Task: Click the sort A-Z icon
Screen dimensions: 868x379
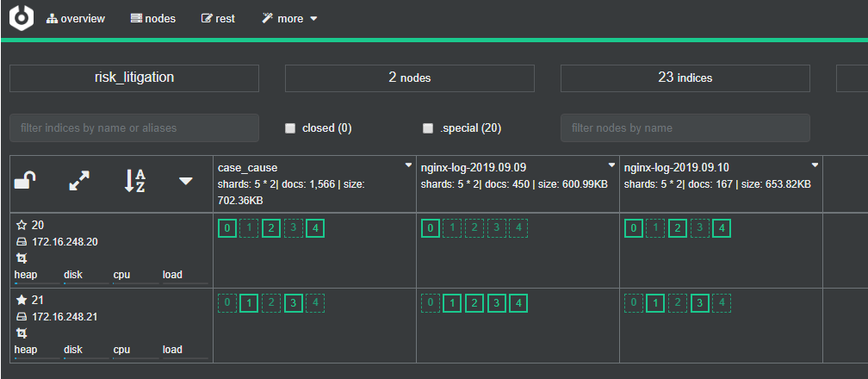Action: coord(134,181)
